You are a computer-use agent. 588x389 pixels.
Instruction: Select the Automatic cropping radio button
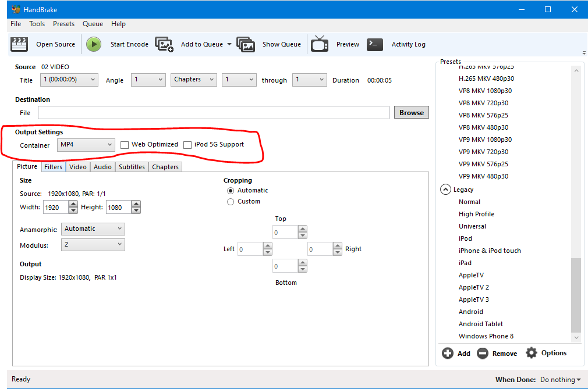coord(231,191)
